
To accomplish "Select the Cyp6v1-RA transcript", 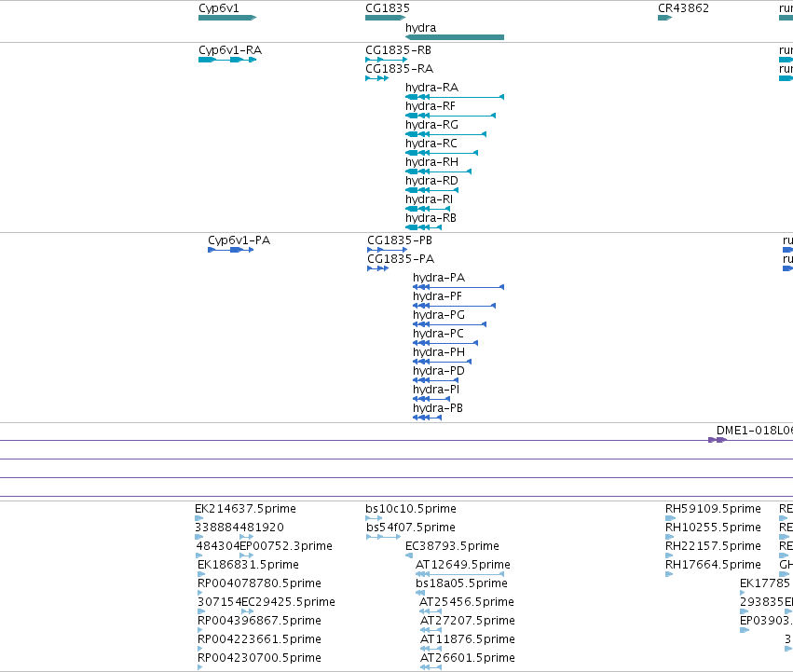I will (x=227, y=60).
